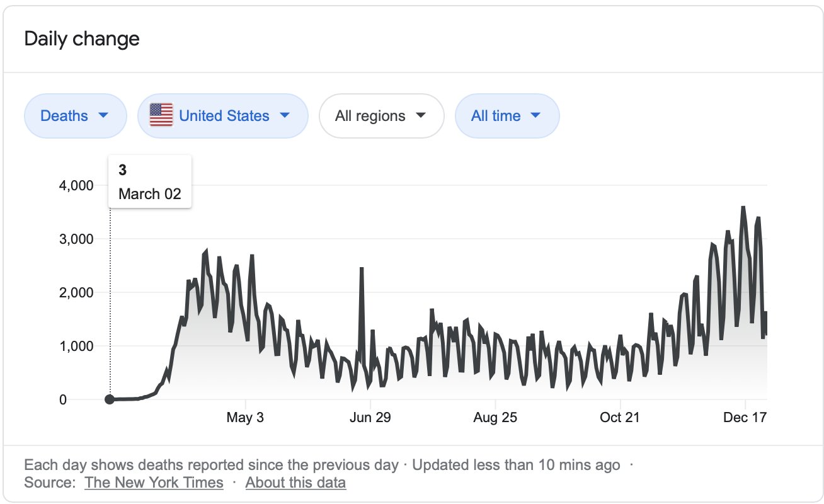Click the March 02 tooltip box

(x=149, y=181)
